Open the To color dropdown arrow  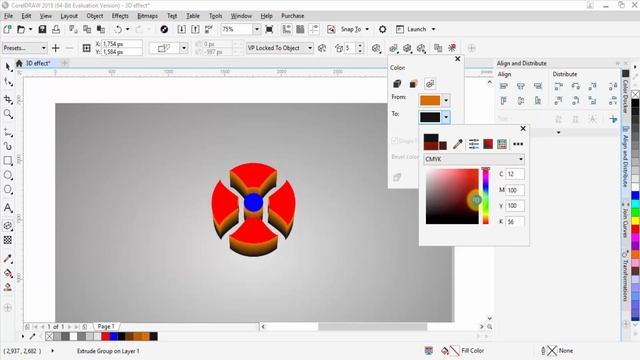(446, 117)
